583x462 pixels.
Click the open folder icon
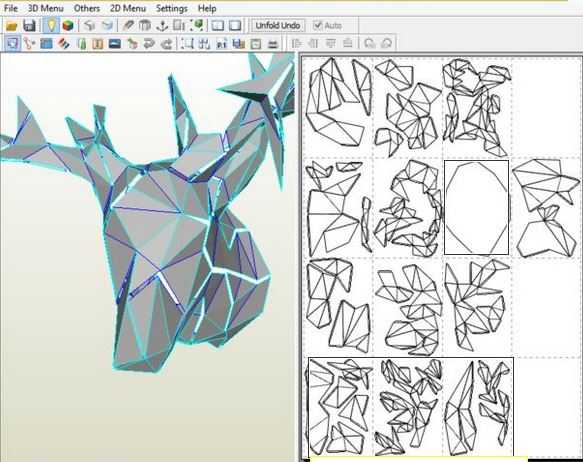(12, 26)
